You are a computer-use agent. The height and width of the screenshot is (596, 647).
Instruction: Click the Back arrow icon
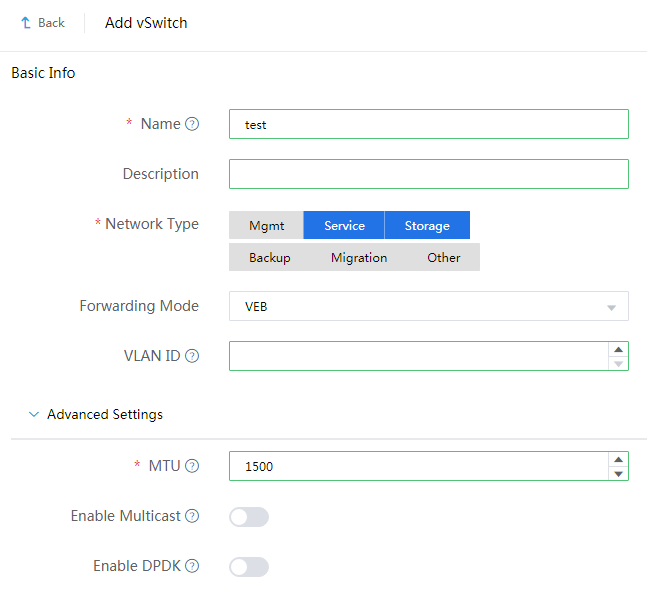coord(26,22)
